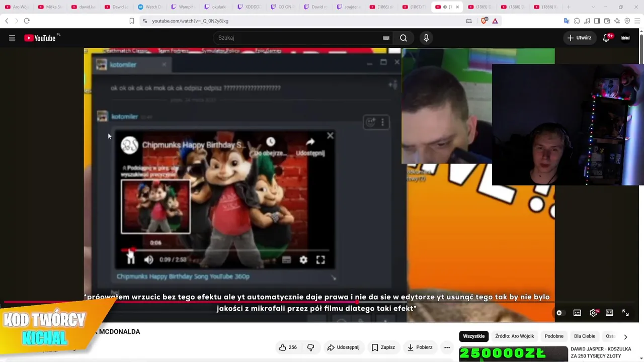Toggle the browser sidebar panel
Screen dimensions: 644x362
pyautogui.click(x=597, y=21)
